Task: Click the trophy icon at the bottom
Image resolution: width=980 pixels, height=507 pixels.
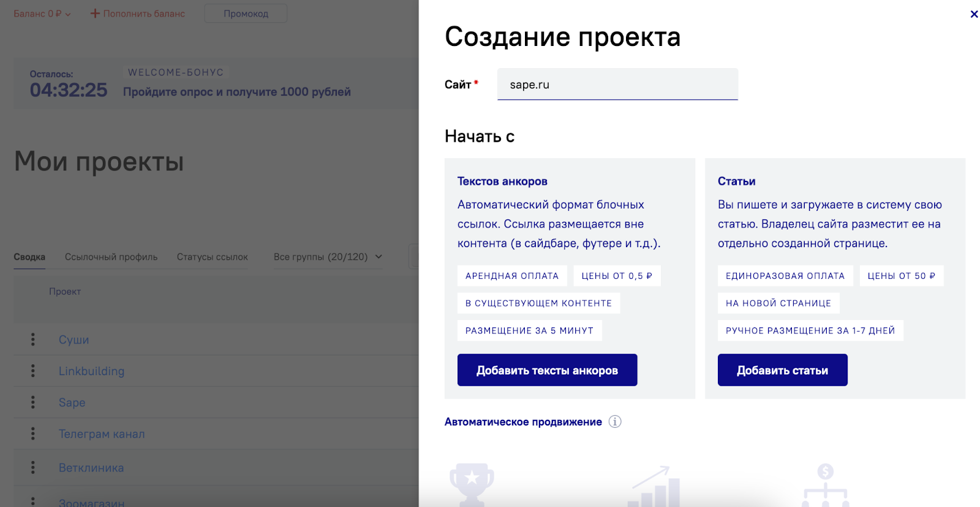Action: click(x=472, y=484)
